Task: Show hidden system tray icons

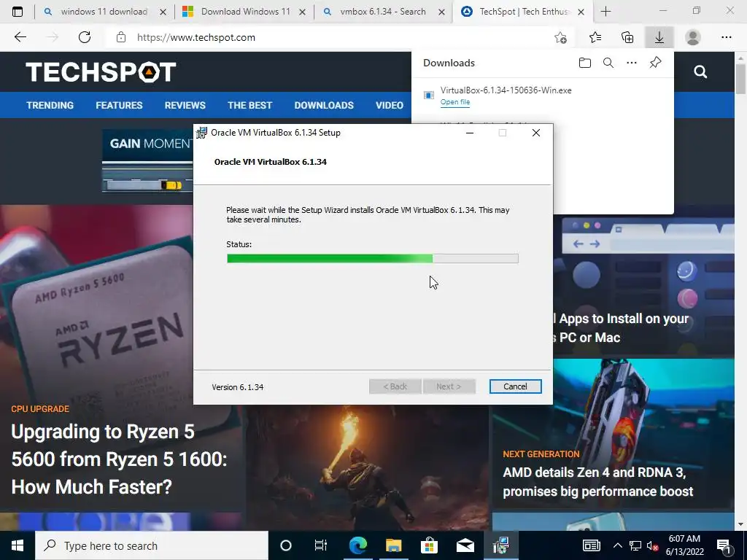Action: point(617,545)
